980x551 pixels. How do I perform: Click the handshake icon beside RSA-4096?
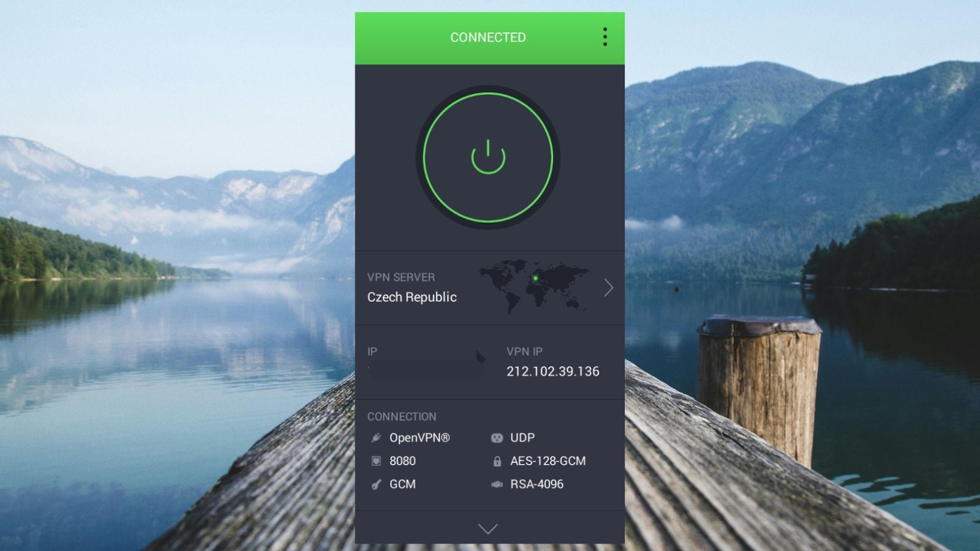coord(497,484)
